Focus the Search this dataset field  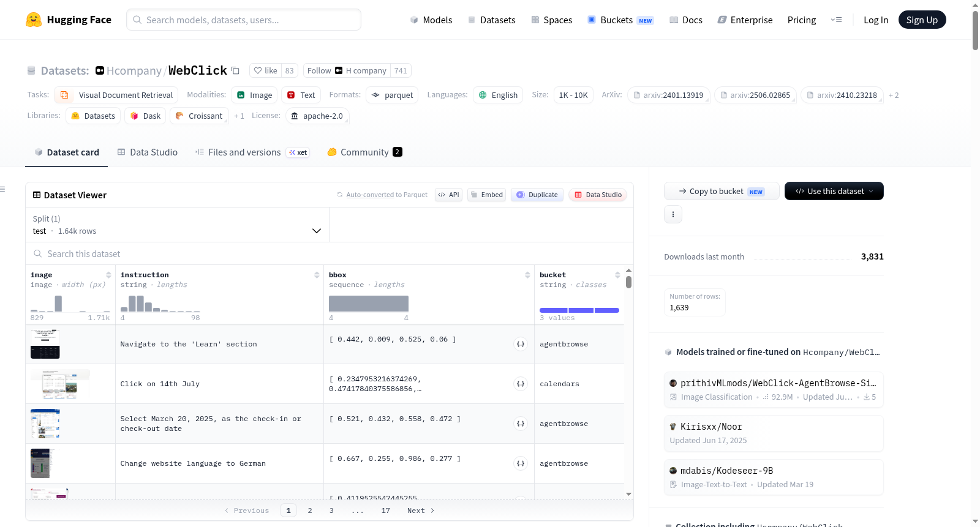click(330, 253)
